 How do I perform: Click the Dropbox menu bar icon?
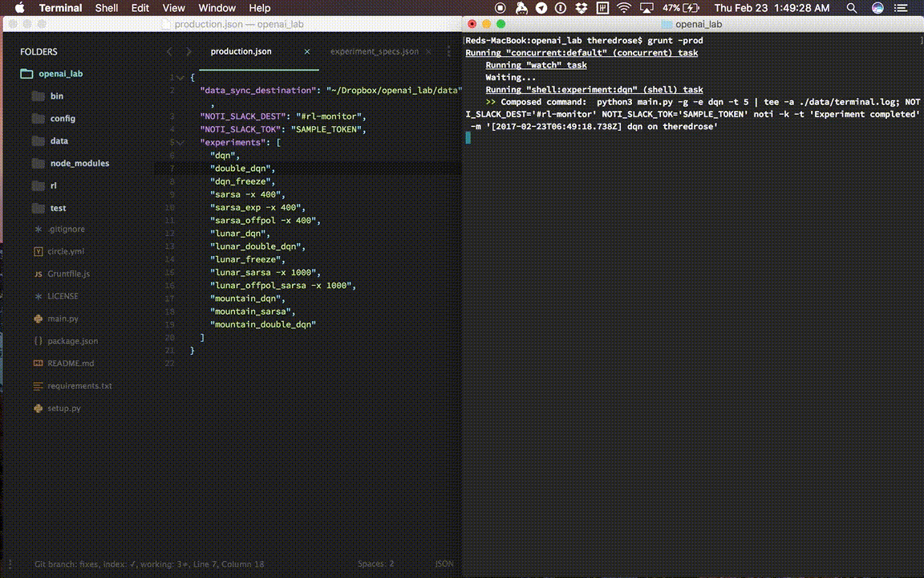click(x=581, y=8)
